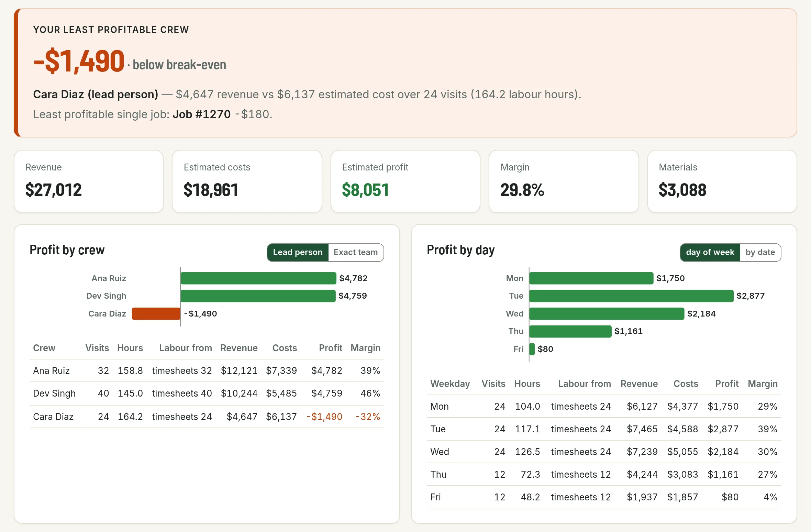Click the Thursday profit bar
Screen dimensions: 811x532
570,331
